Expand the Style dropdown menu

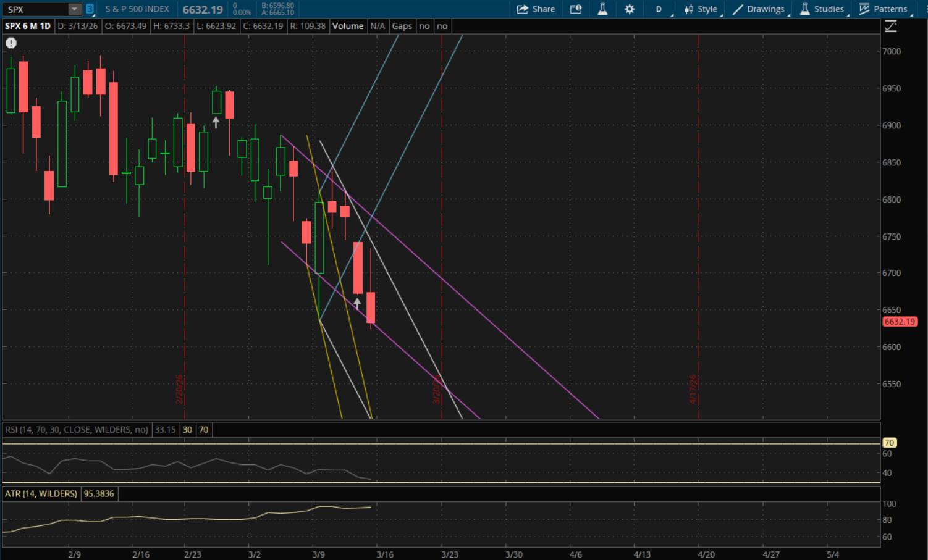point(701,9)
